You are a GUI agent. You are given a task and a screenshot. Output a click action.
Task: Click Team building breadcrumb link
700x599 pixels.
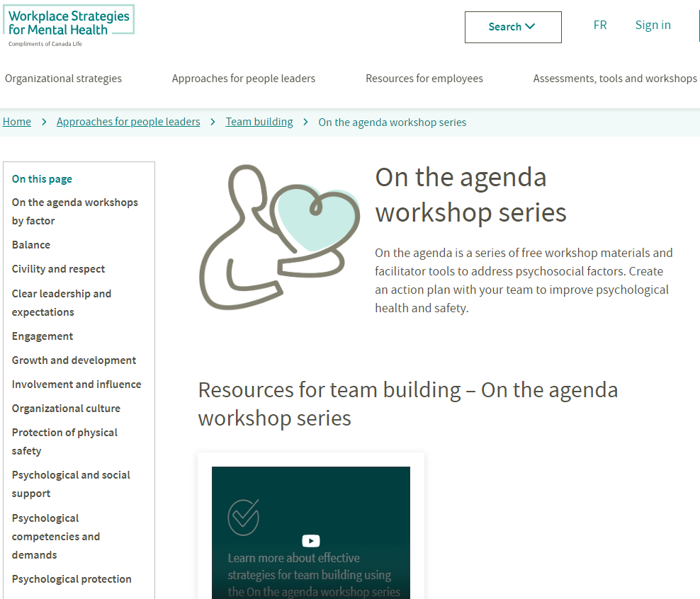click(259, 122)
